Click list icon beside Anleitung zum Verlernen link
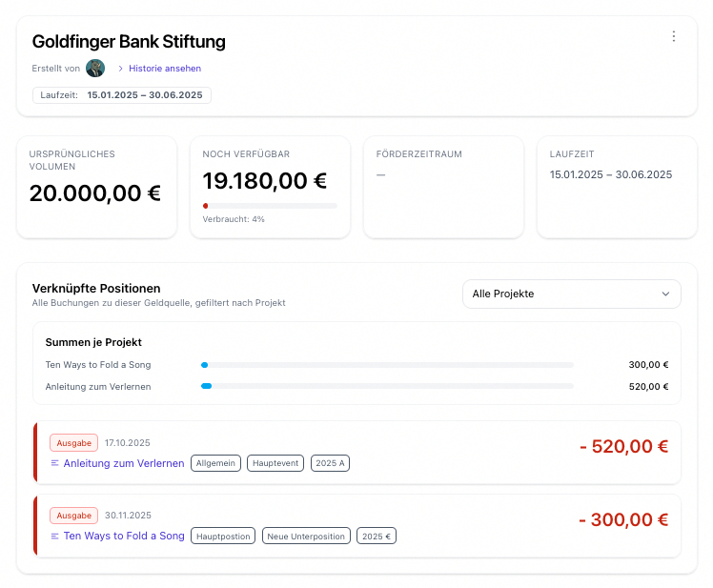Viewport: 713px width, 588px height. point(54,463)
